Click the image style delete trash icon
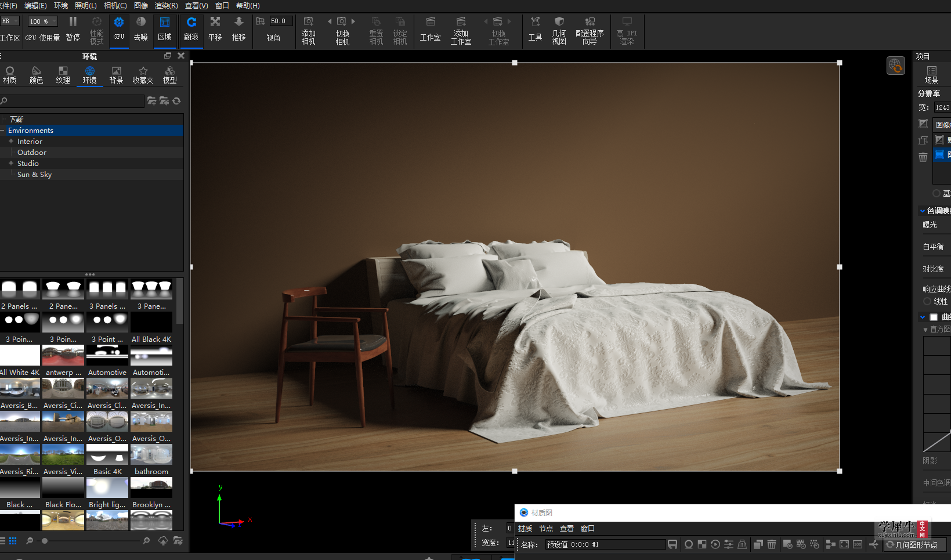The width and height of the screenshot is (951, 560). [923, 157]
